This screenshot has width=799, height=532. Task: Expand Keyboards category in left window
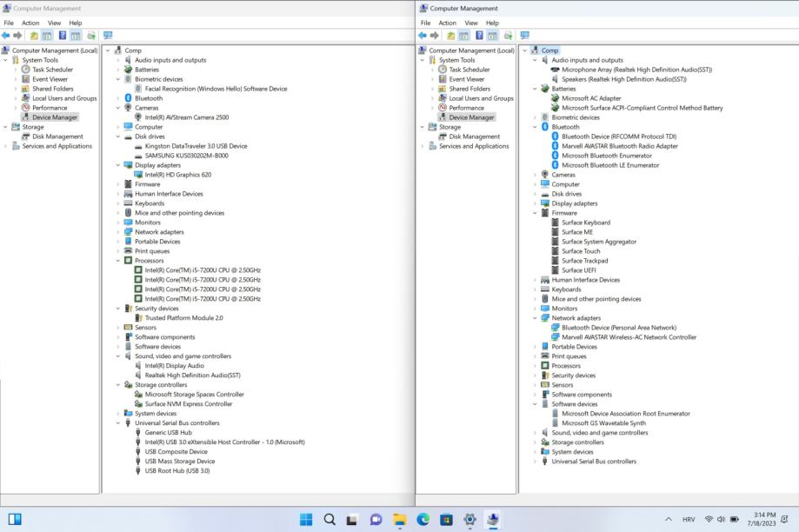(x=118, y=203)
